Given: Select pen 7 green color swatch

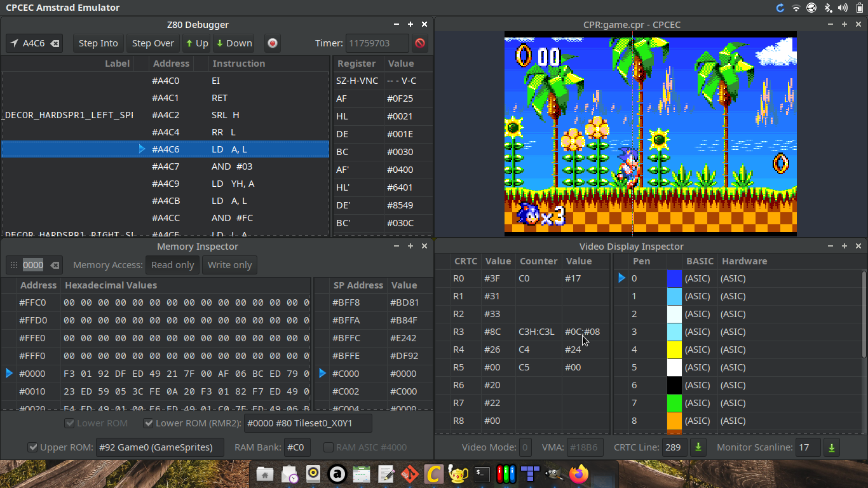Looking at the screenshot, I should (x=674, y=403).
